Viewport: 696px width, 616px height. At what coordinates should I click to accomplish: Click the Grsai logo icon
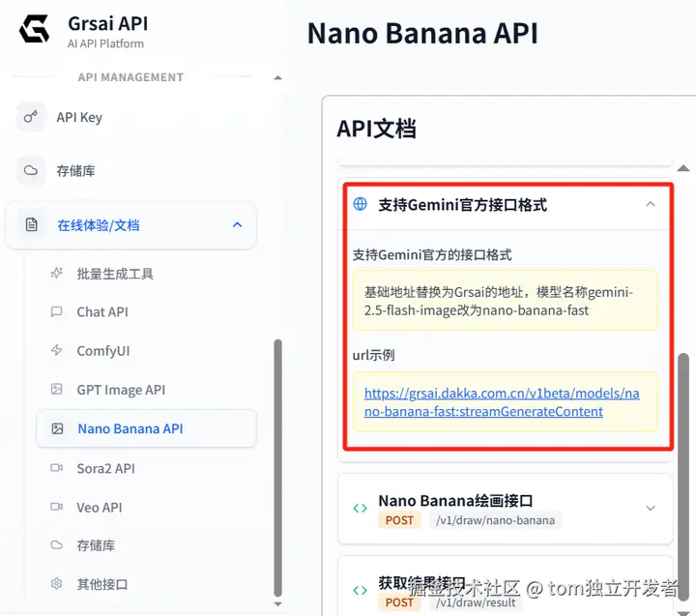[x=34, y=28]
